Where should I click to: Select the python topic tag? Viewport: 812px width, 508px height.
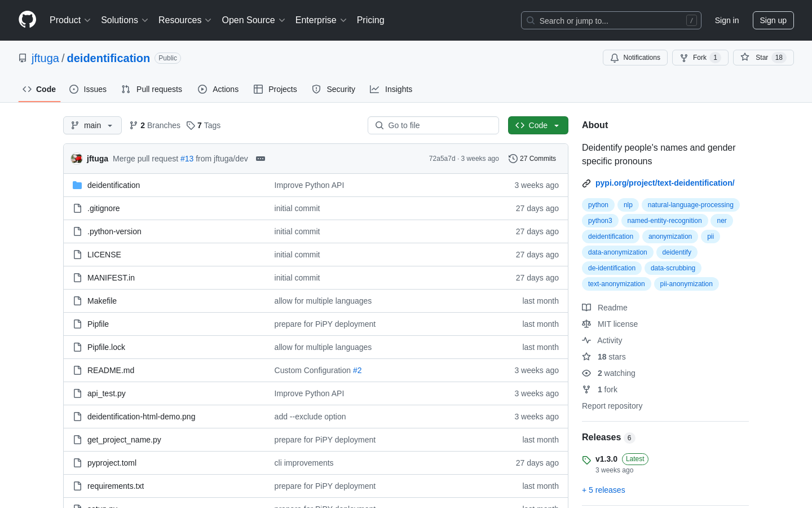(x=598, y=205)
